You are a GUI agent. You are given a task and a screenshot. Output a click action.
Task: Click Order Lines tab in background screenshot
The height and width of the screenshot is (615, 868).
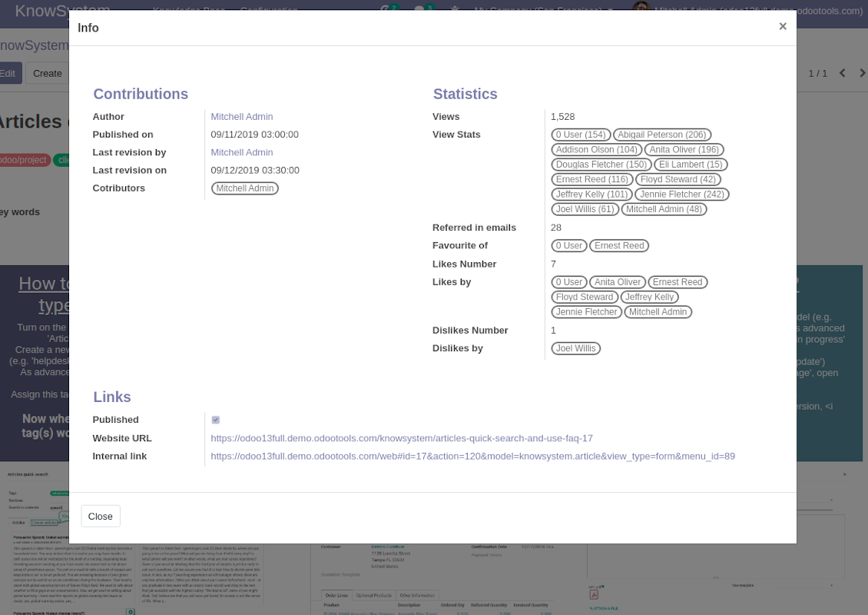[336, 595]
